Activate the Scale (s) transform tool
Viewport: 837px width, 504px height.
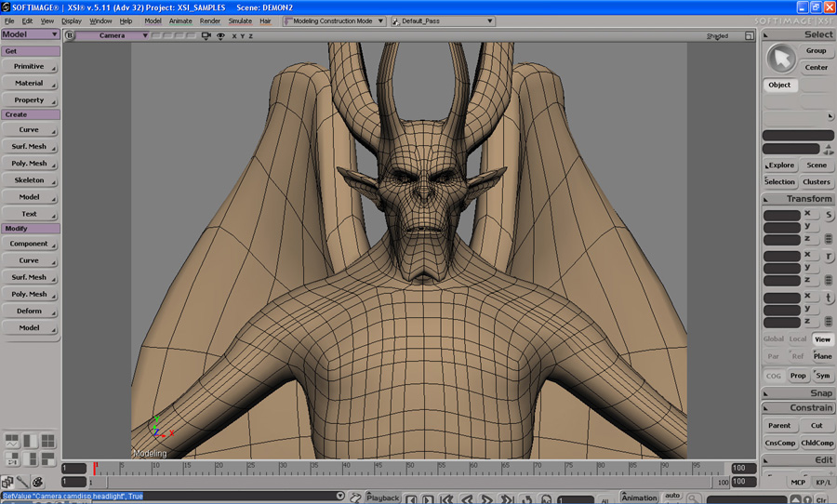tap(829, 215)
